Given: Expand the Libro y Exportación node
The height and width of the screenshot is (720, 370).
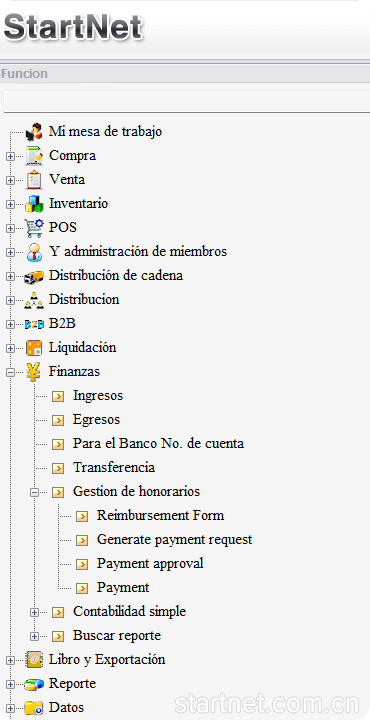Looking at the screenshot, I should coord(10,660).
